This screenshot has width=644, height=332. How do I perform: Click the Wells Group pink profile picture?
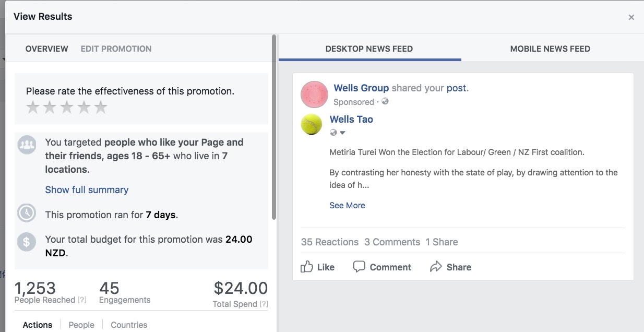pos(314,94)
